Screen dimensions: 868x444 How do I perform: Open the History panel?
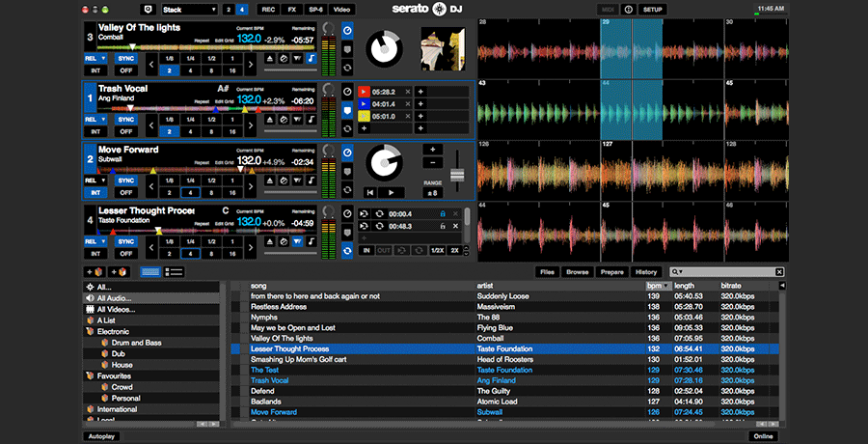[646, 272]
